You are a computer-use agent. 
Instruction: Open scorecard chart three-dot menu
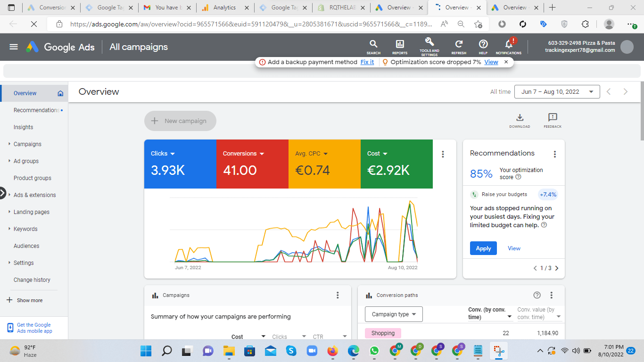coord(443,154)
